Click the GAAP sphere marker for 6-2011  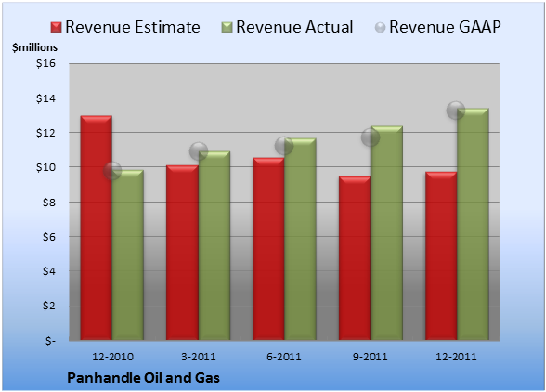coord(284,146)
